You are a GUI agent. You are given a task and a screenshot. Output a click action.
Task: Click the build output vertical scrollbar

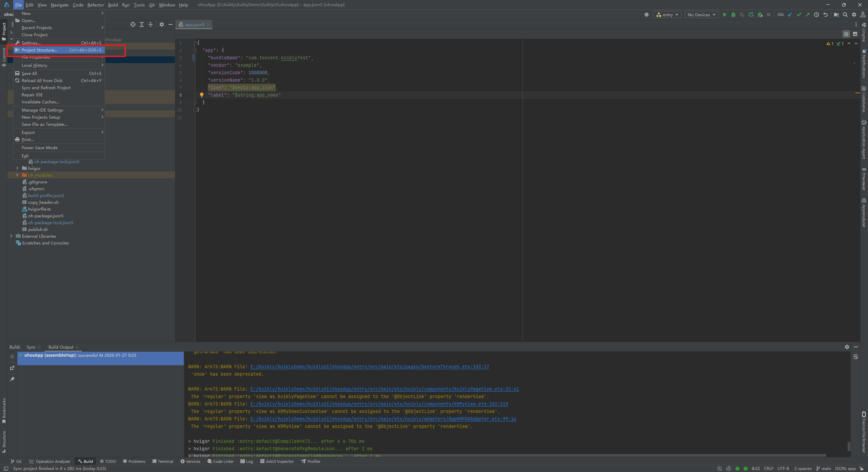pyautogui.click(x=849, y=446)
